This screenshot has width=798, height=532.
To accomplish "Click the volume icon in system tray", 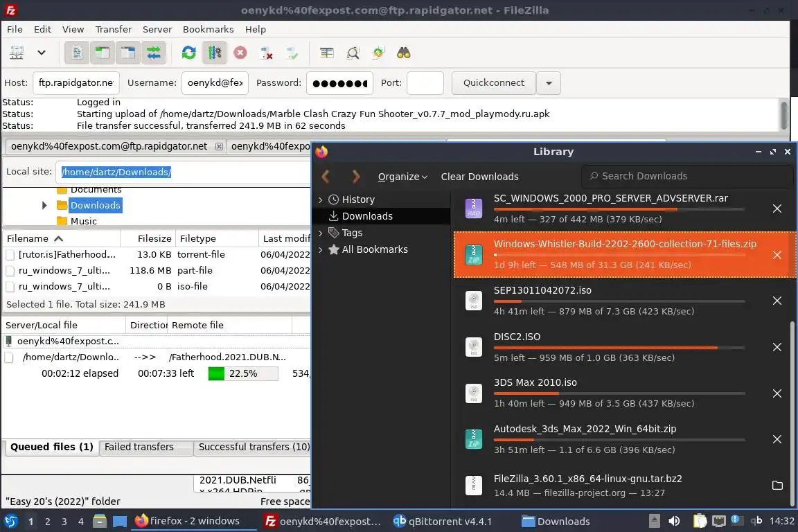I will [674, 521].
